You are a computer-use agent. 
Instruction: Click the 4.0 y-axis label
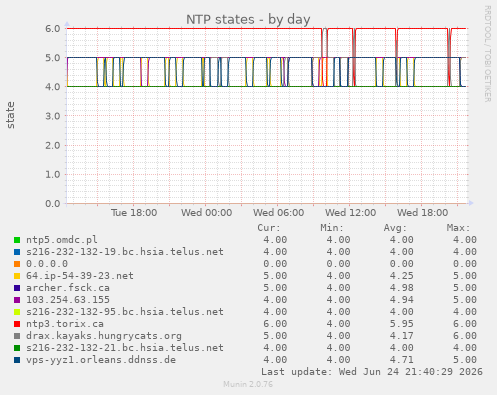(x=53, y=87)
